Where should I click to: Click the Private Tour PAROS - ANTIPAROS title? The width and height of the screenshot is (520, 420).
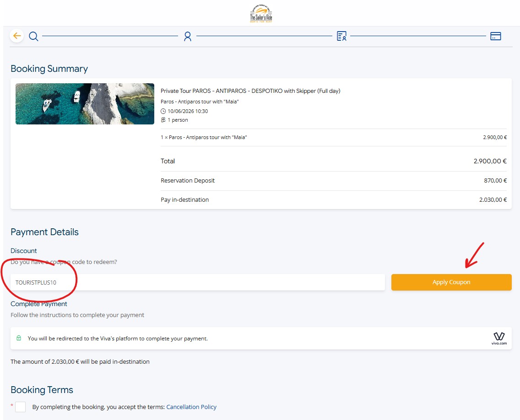[x=250, y=91]
